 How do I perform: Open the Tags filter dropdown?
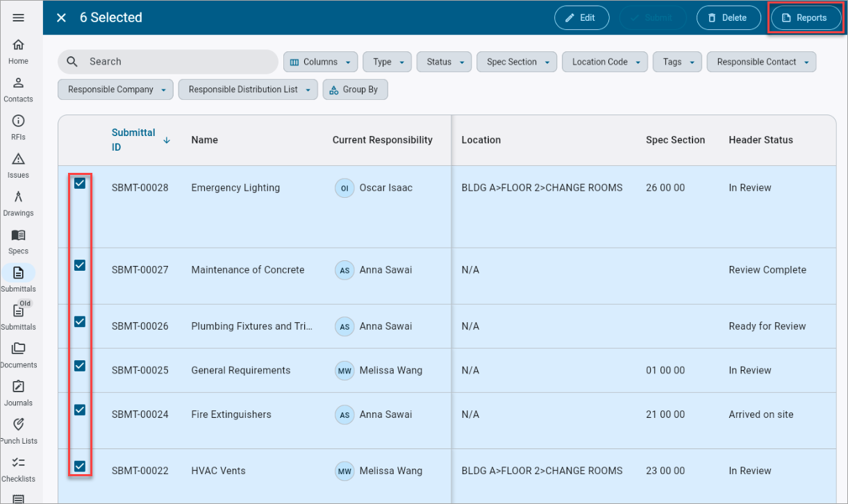pyautogui.click(x=677, y=62)
